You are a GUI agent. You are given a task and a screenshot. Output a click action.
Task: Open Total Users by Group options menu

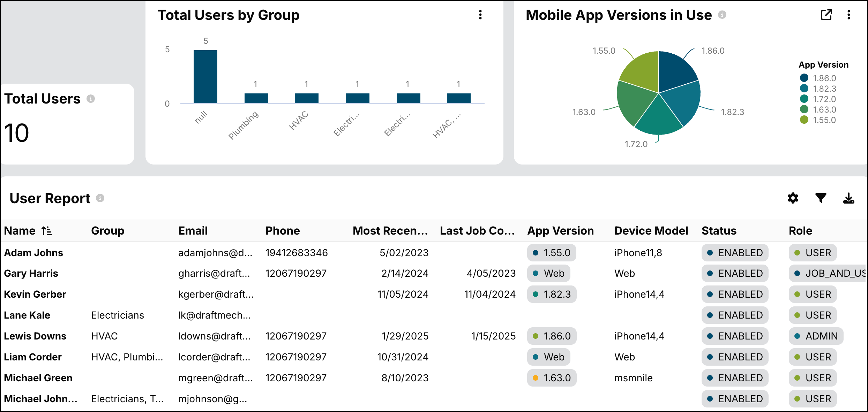pos(480,15)
